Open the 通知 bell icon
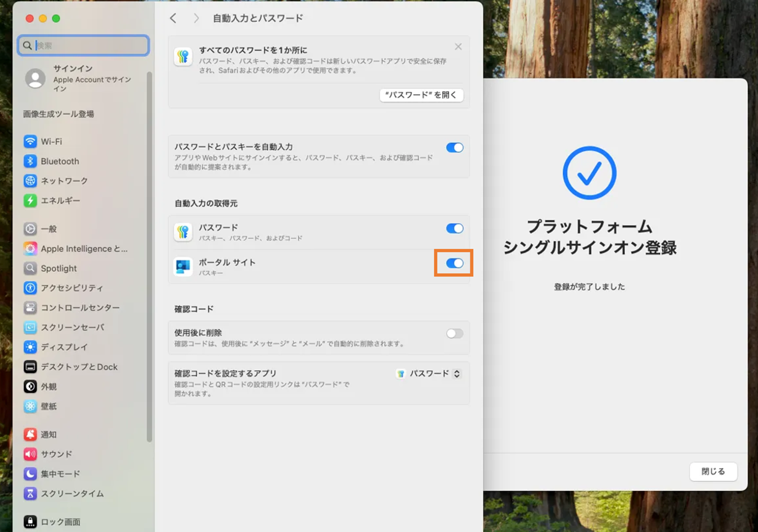The image size is (758, 532). 30,434
